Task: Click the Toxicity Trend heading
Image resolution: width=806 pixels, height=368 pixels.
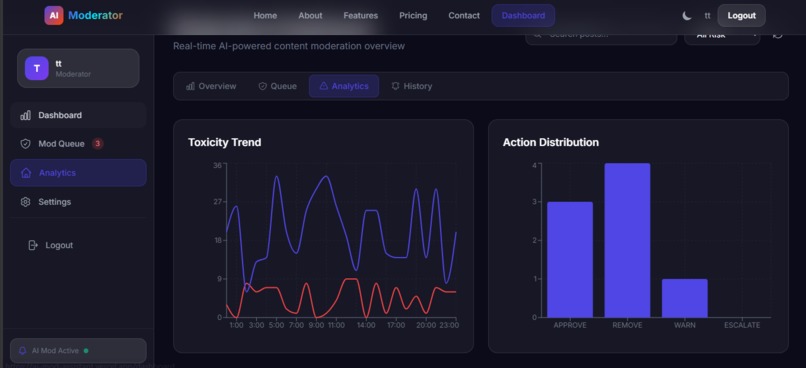Action: [225, 142]
